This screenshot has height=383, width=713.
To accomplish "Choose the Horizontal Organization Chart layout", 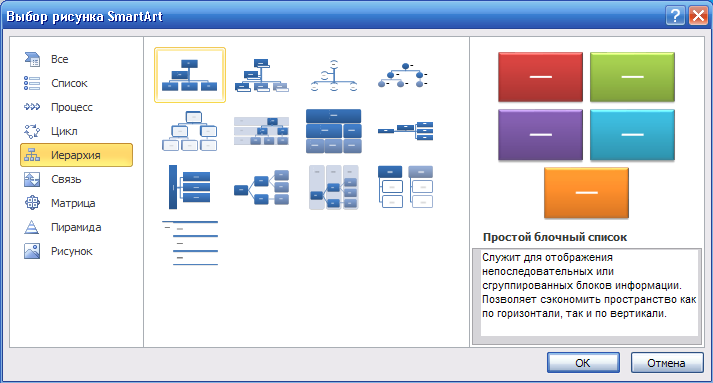I will tap(406, 131).
